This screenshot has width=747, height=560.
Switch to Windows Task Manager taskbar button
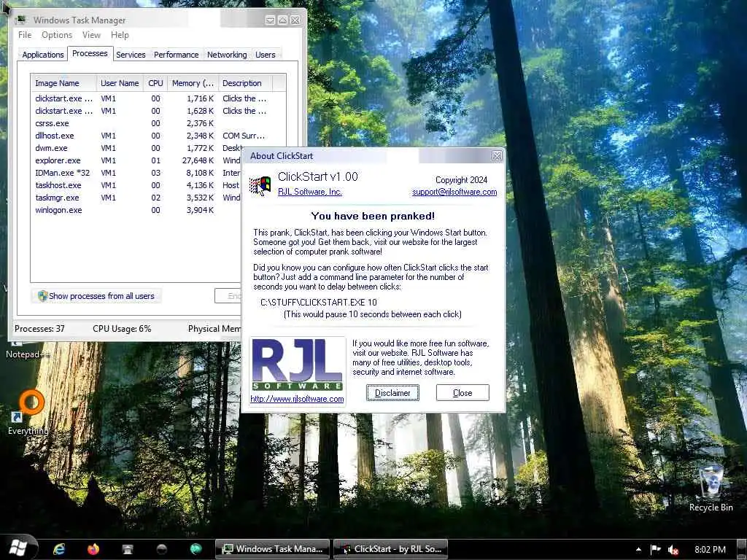[272, 549]
